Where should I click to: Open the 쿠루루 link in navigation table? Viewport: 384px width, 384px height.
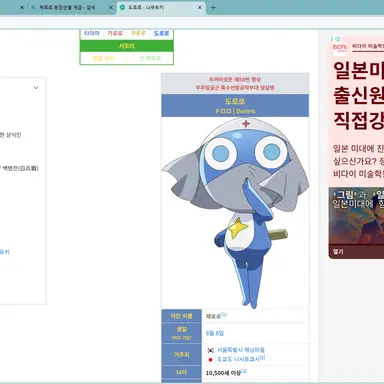click(138, 33)
